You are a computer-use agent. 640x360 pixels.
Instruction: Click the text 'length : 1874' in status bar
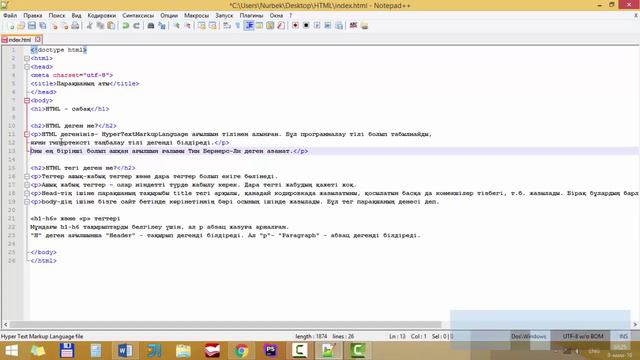(311, 336)
